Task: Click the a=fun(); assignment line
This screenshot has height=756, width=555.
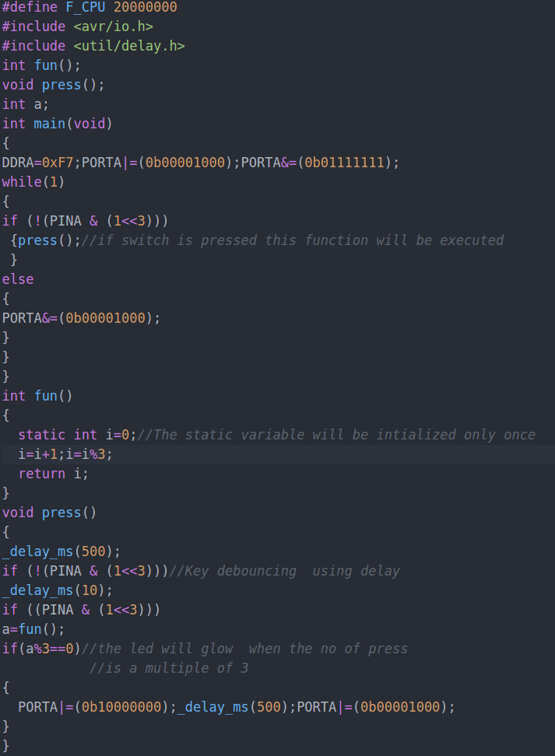Action: click(33, 629)
